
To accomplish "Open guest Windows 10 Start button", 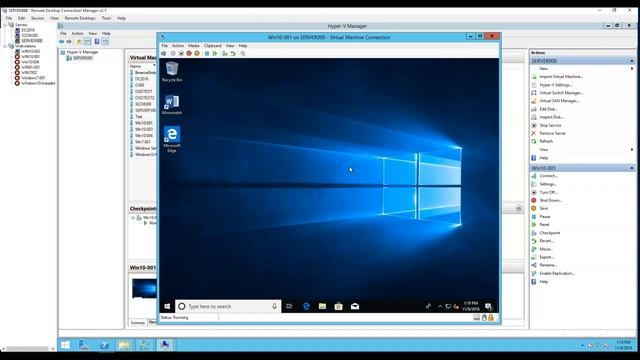I will tap(167, 306).
